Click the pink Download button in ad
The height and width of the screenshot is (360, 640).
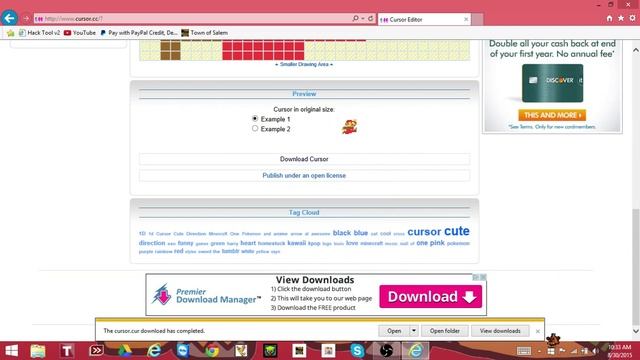tap(431, 297)
